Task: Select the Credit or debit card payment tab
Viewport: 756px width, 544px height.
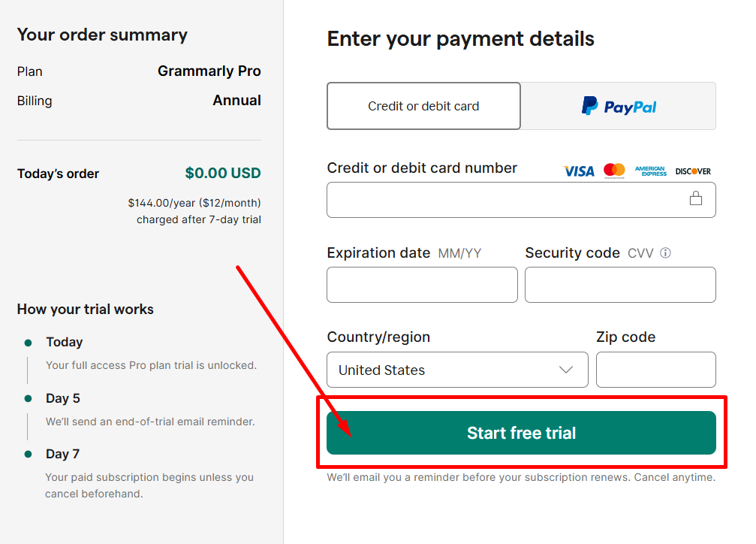Action: point(423,106)
